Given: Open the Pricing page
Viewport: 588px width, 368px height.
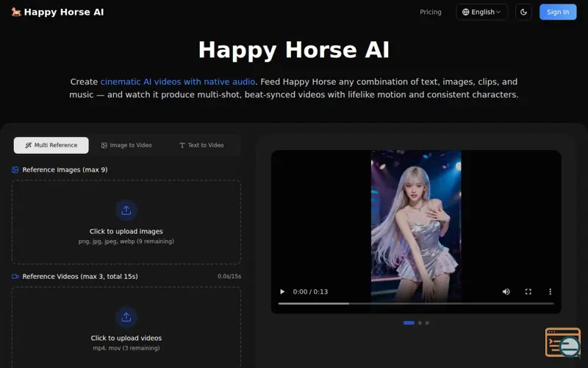Looking at the screenshot, I should [431, 12].
